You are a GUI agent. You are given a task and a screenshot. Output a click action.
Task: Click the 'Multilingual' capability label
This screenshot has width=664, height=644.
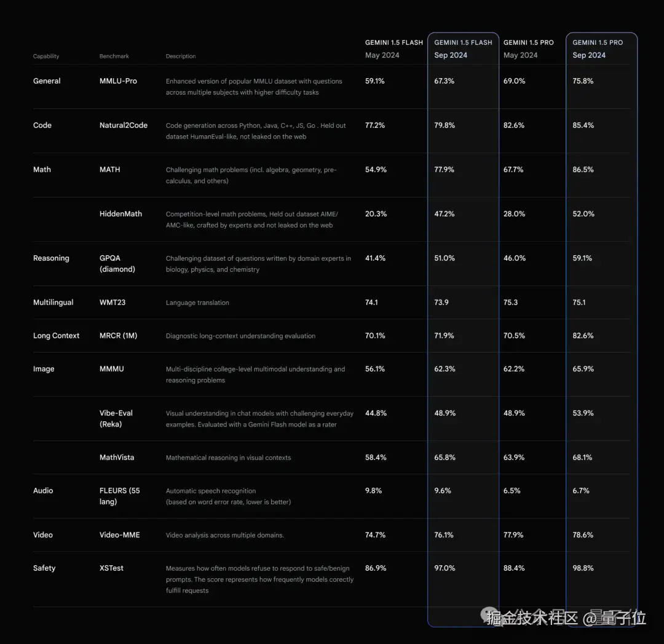click(53, 302)
